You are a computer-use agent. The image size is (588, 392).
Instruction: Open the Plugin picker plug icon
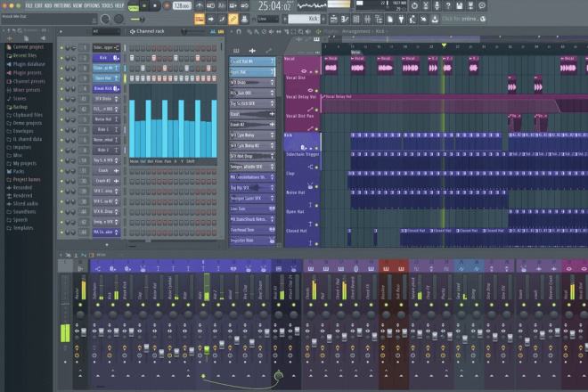click(x=401, y=19)
